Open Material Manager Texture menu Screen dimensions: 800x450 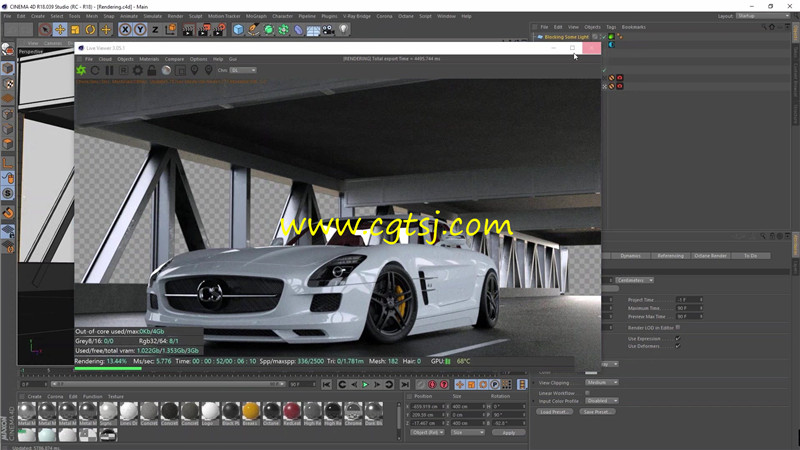[x=116, y=396]
